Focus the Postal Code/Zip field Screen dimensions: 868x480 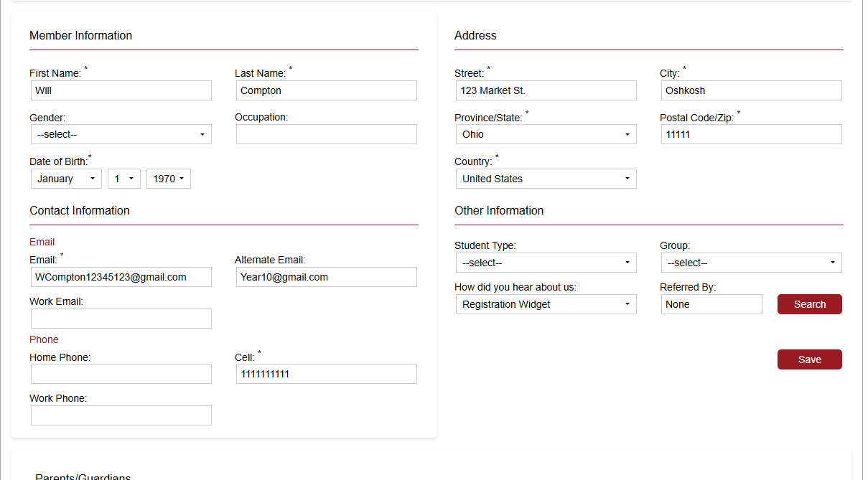coord(751,134)
